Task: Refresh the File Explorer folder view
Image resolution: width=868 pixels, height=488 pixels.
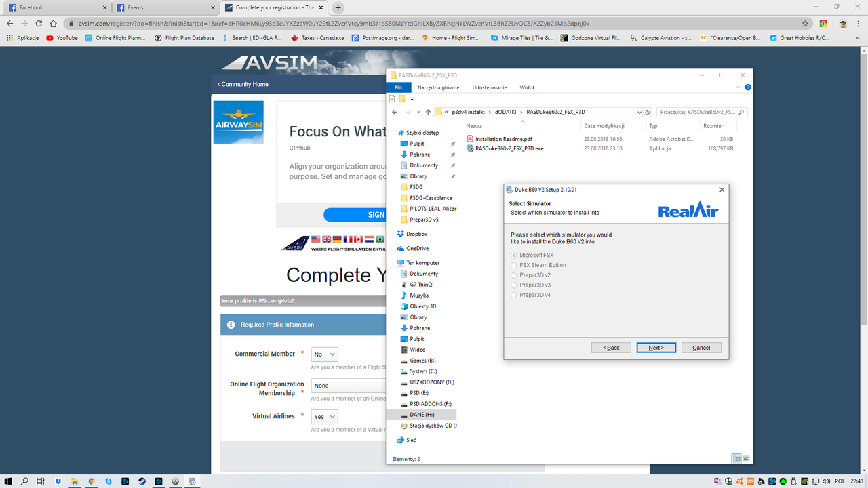Action: tap(648, 112)
